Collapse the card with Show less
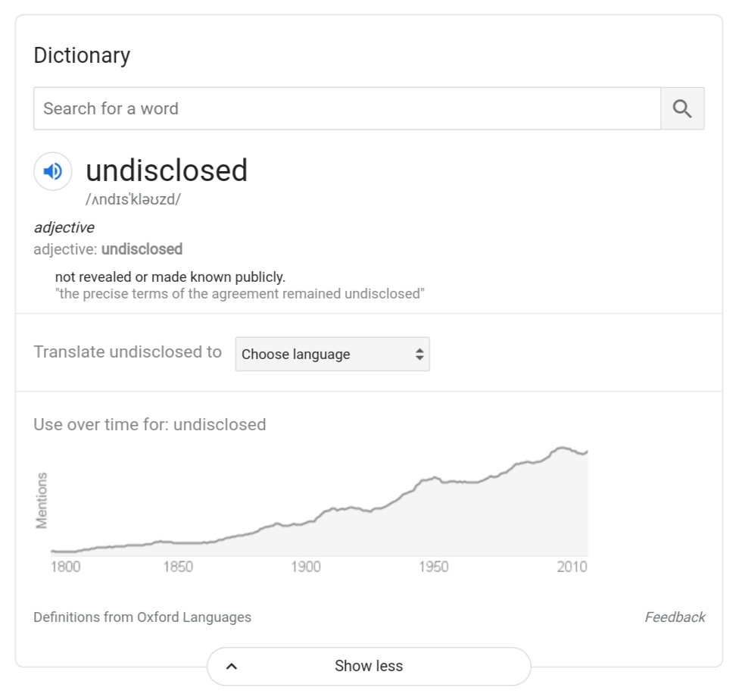 [369, 667]
